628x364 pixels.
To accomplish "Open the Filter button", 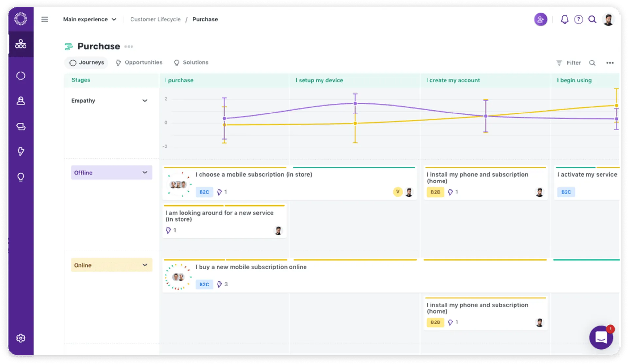I will [x=568, y=63].
